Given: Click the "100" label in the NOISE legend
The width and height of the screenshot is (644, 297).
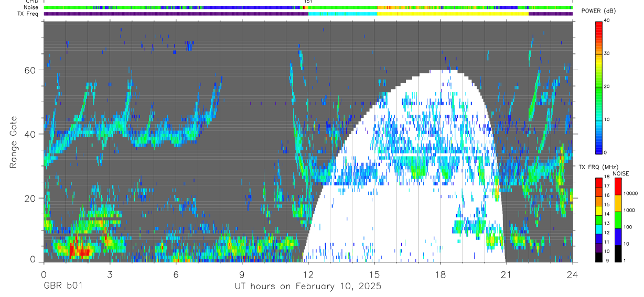Looking at the screenshot, I should pos(628,227).
